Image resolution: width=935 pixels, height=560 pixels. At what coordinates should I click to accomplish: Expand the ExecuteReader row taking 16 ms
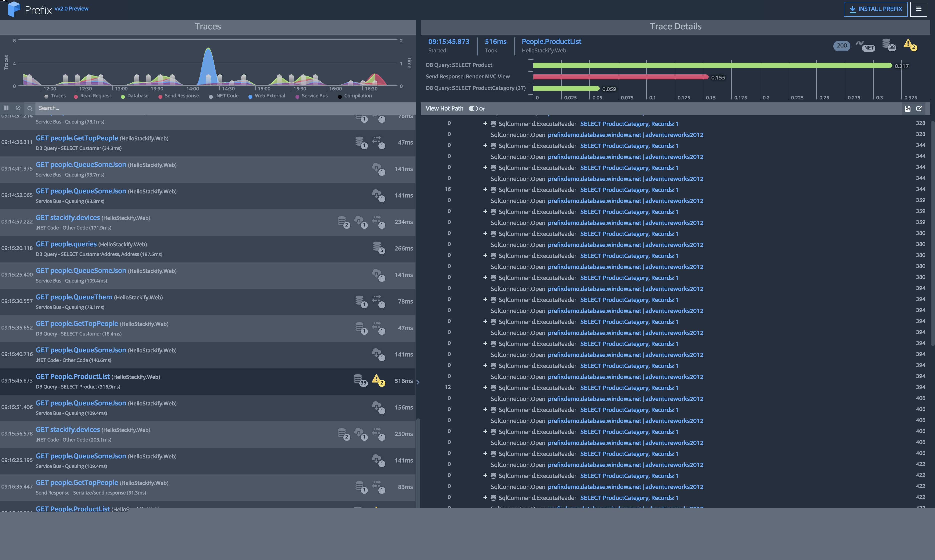click(x=485, y=190)
